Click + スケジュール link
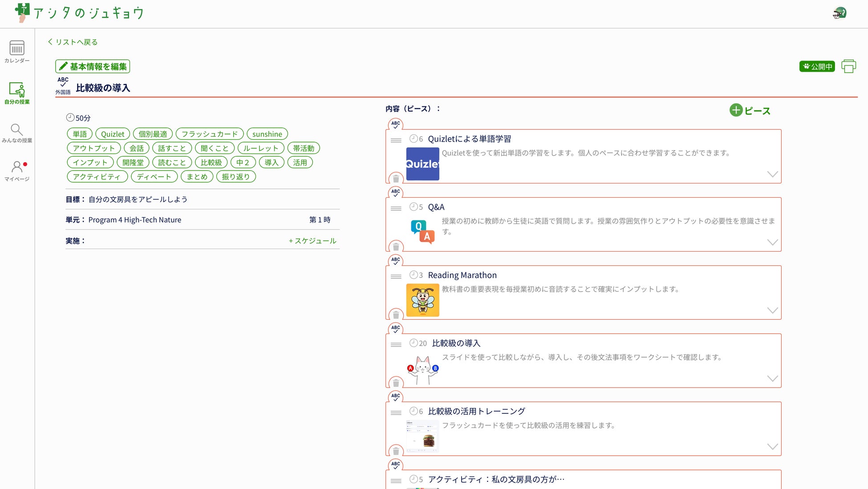 (x=312, y=240)
